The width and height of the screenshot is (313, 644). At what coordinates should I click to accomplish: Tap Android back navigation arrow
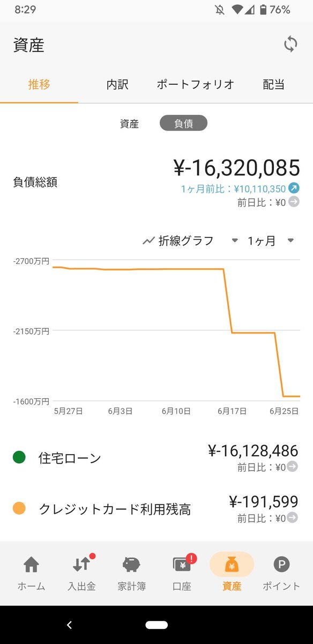click(69, 625)
